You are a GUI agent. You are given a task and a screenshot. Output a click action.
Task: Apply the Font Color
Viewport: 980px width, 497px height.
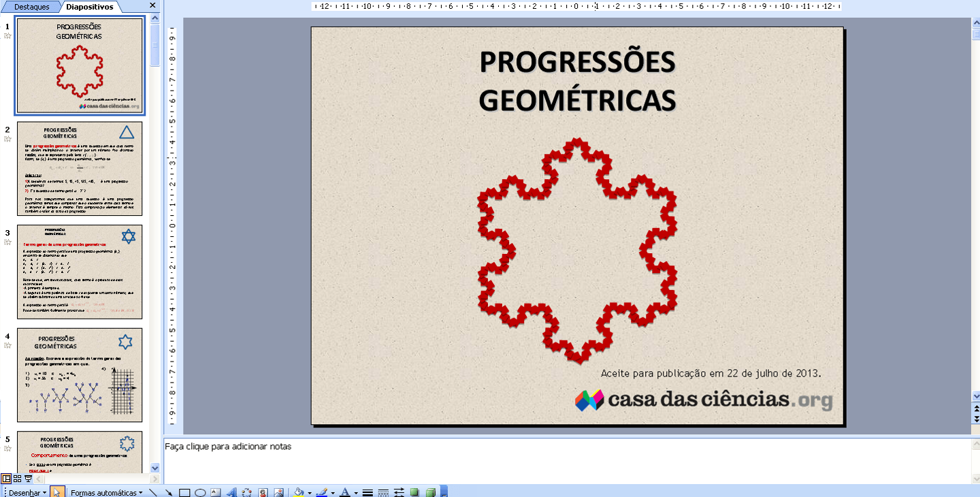click(345, 492)
